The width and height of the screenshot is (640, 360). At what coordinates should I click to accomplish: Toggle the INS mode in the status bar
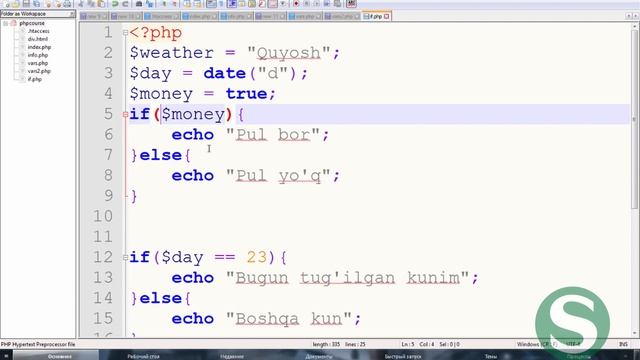tap(623, 344)
